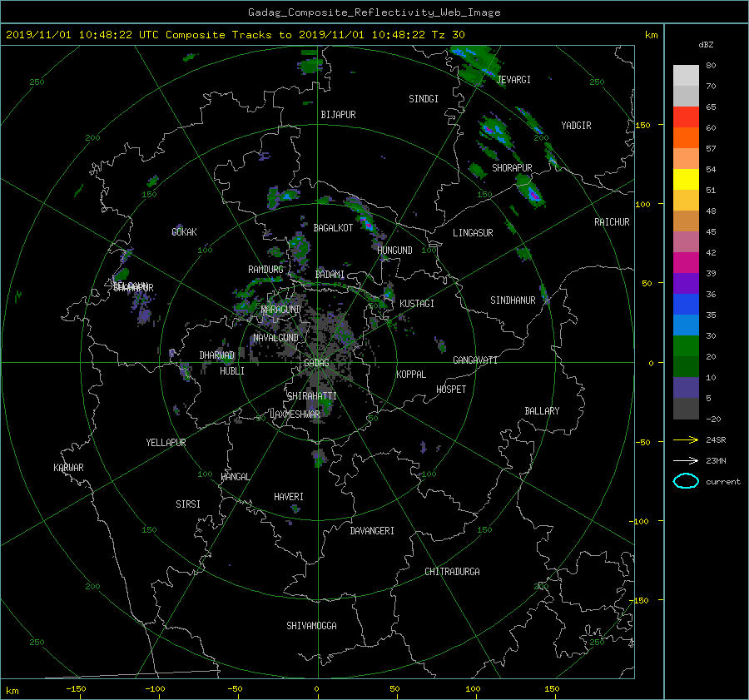Click the HUNGUND city label

[x=394, y=251]
